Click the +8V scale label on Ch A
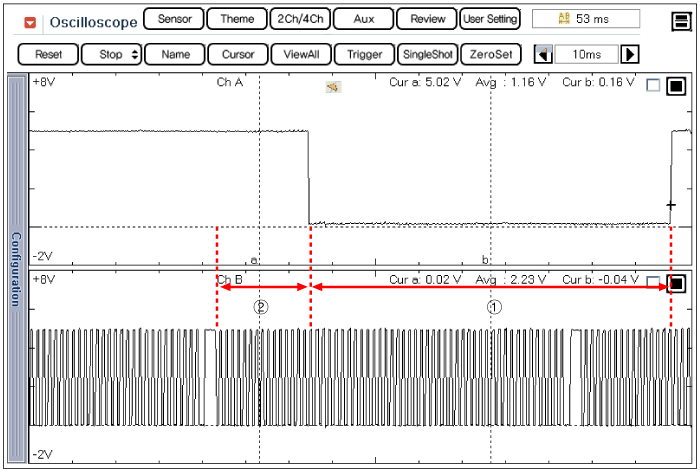This screenshot has height=472, width=700. click(x=44, y=82)
